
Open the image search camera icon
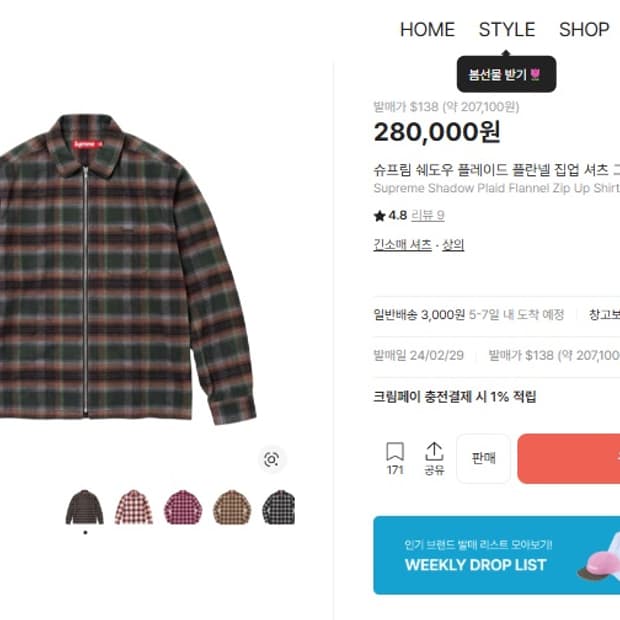tap(271, 459)
